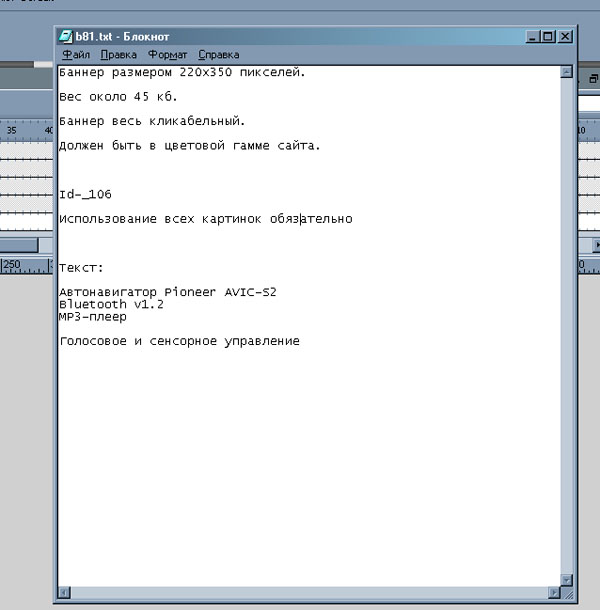Minimize the Блокнот window
Image resolution: width=600 pixels, height=610 pixels.
pos(532,37)
